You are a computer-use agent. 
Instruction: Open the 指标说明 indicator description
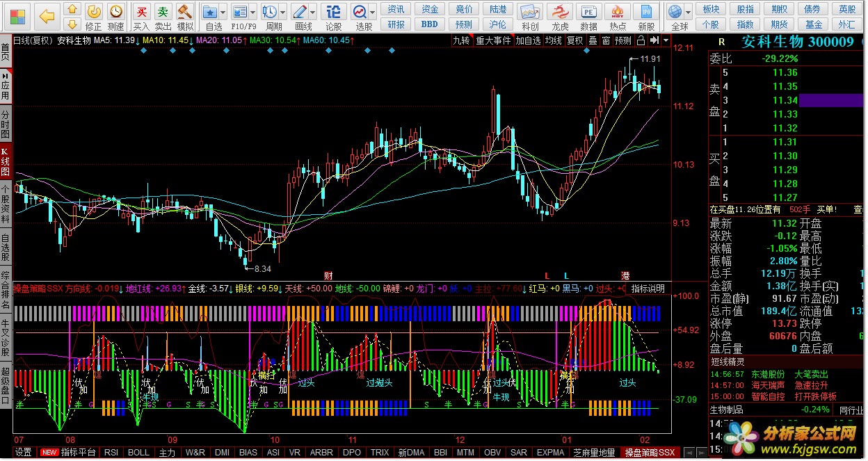(x=648, y=288)
